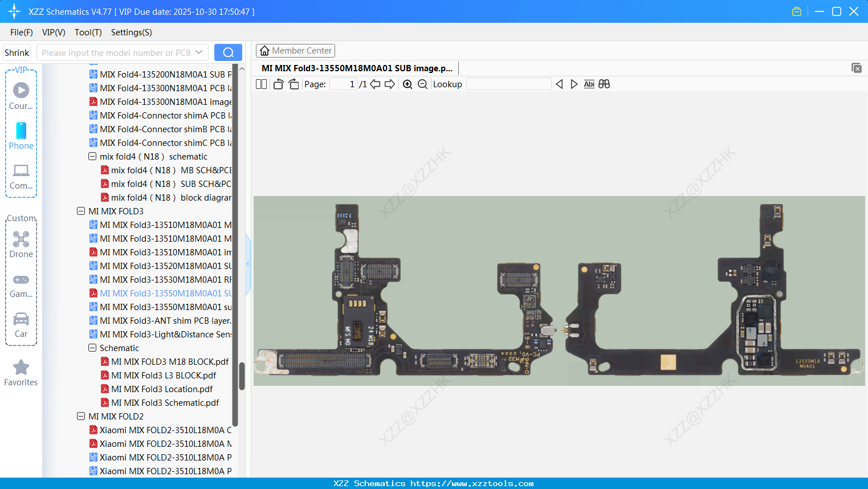Open binoculars search icon
The width and height of the screenshot is (868, 489).
604,84
